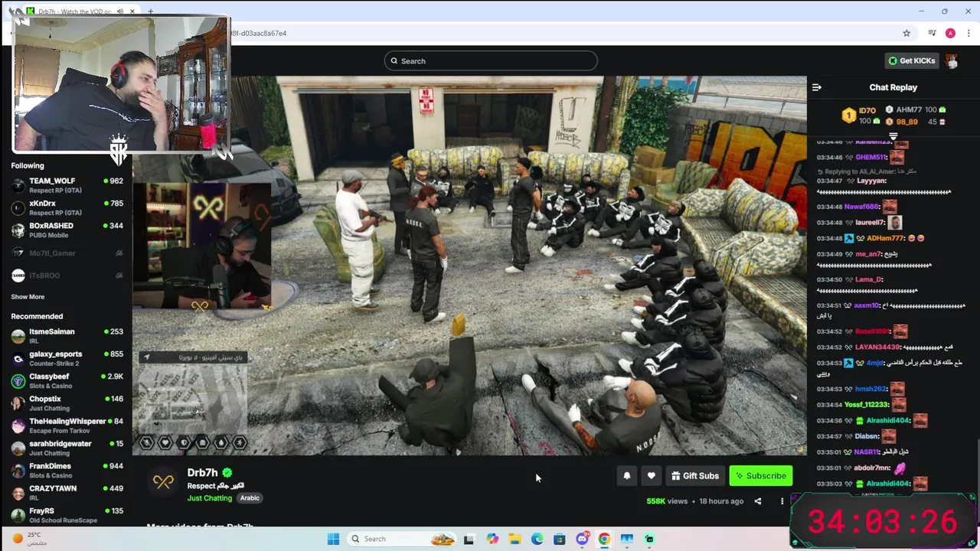The width and height of the screenshot is (980, 551).
Task: Open ItsmeSaiman in Recommended
Action: [67, 336]
